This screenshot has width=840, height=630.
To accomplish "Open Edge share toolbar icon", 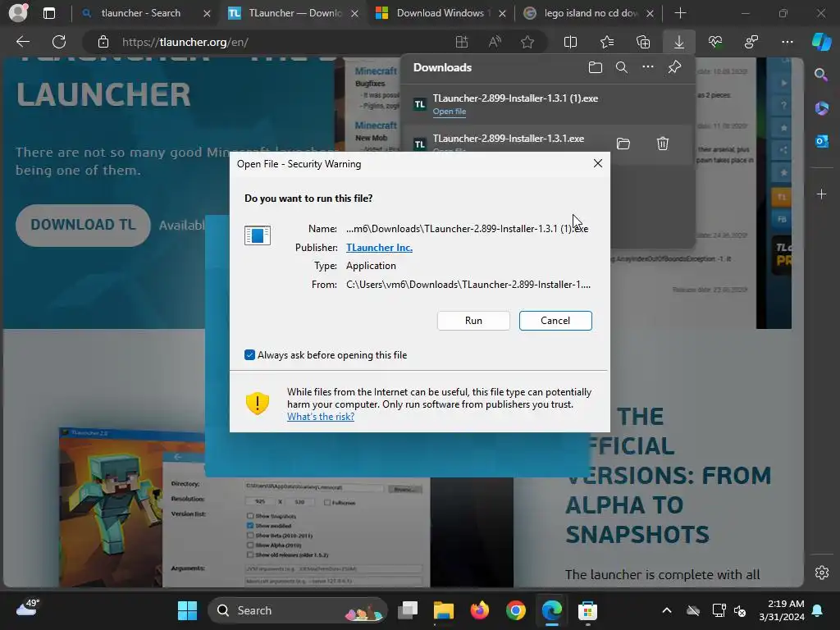I will [x=751, y=42].
